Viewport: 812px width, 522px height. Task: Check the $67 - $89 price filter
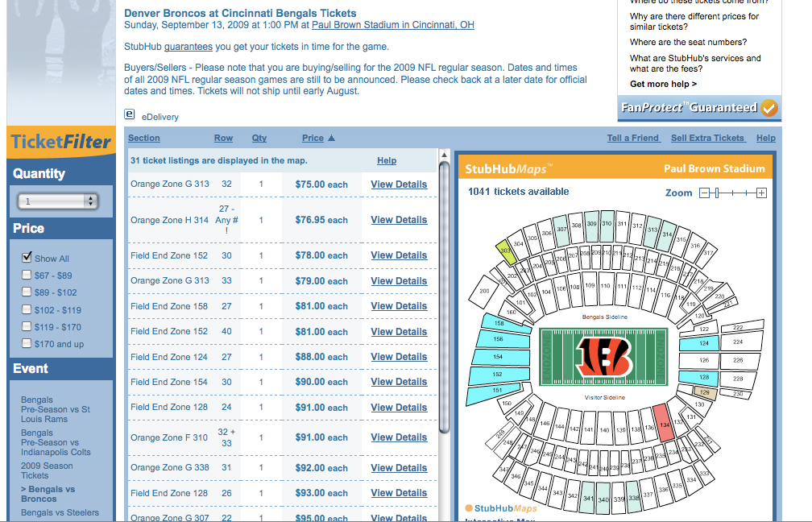pyautogui.click(x=27, y=275)
